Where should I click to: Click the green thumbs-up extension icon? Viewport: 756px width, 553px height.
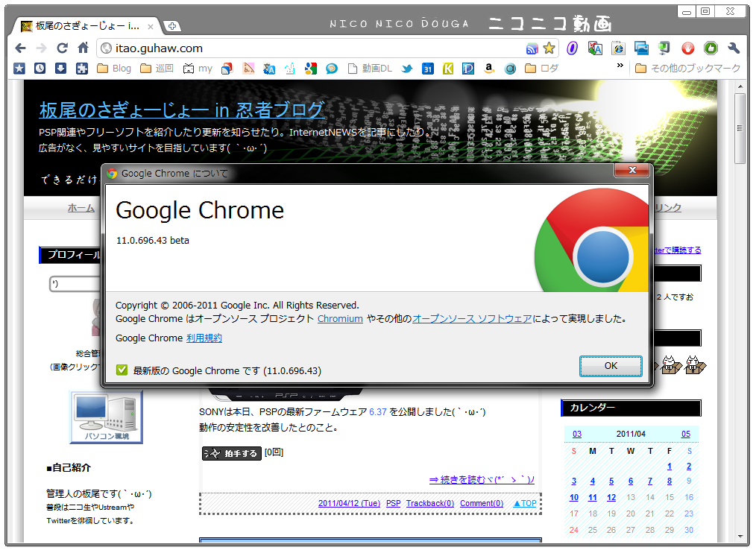click(711, 48)
